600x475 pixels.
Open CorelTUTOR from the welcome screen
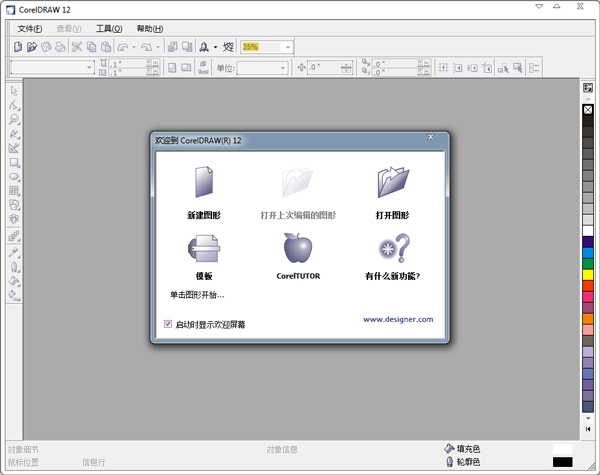click(297, 247)
